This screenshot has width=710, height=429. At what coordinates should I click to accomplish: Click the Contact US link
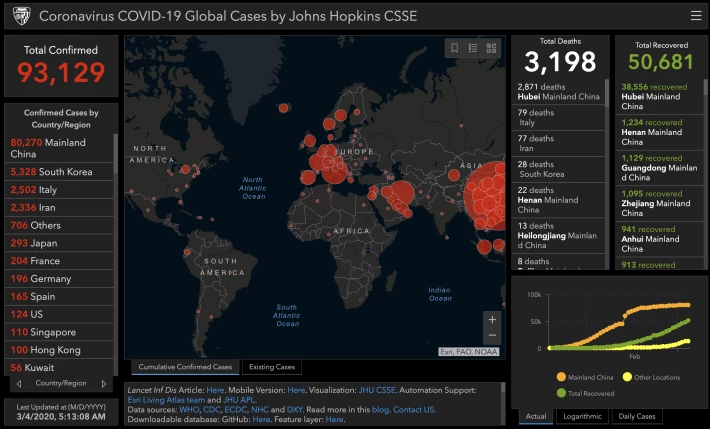tap(414, 410)
